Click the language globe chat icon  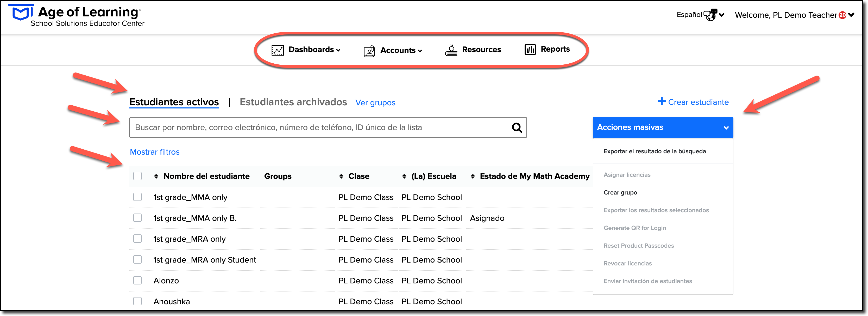click(x=711, y=15)
